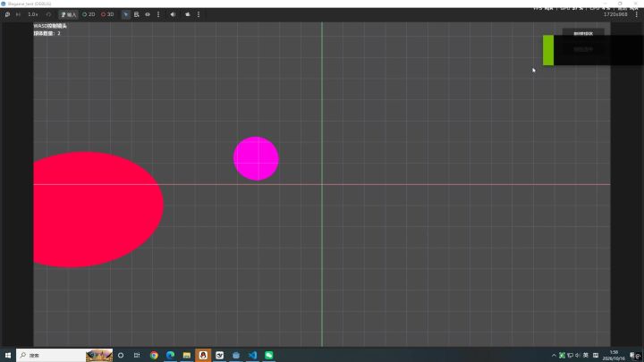The image size is (644, 362).
Task: Open Cortana circle icon in taskbar
Action: coord(121,355)
